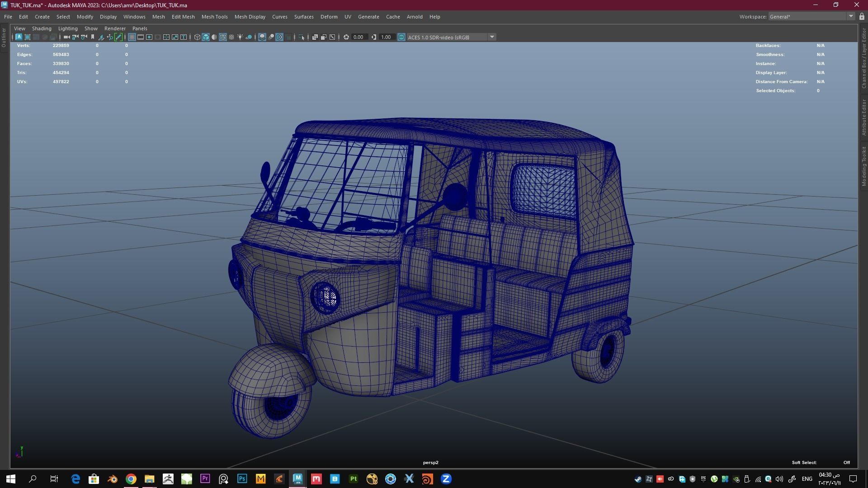Activate the Grease Pencil icon
The image size is (868, 488).
coord(118,37)
